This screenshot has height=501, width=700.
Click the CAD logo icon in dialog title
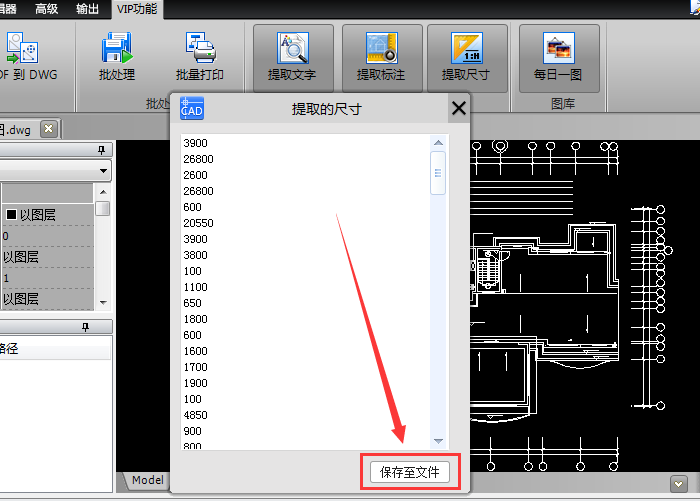click(x=192, y=108)
